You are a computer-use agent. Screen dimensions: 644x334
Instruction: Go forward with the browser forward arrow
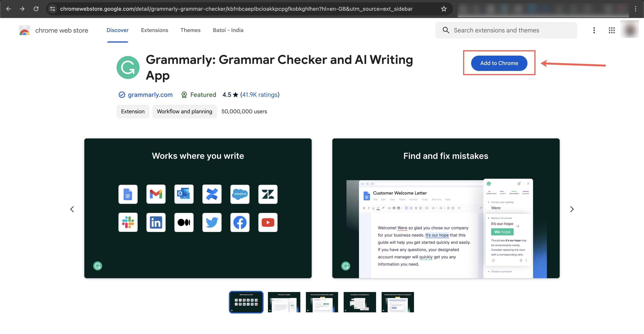[x=22, y=9]
